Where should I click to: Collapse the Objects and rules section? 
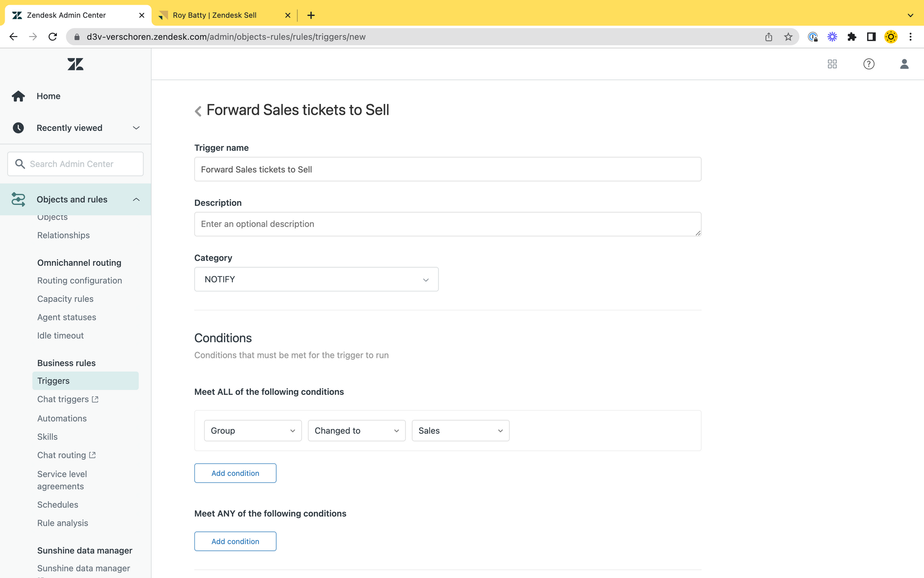tap(136, 199)
